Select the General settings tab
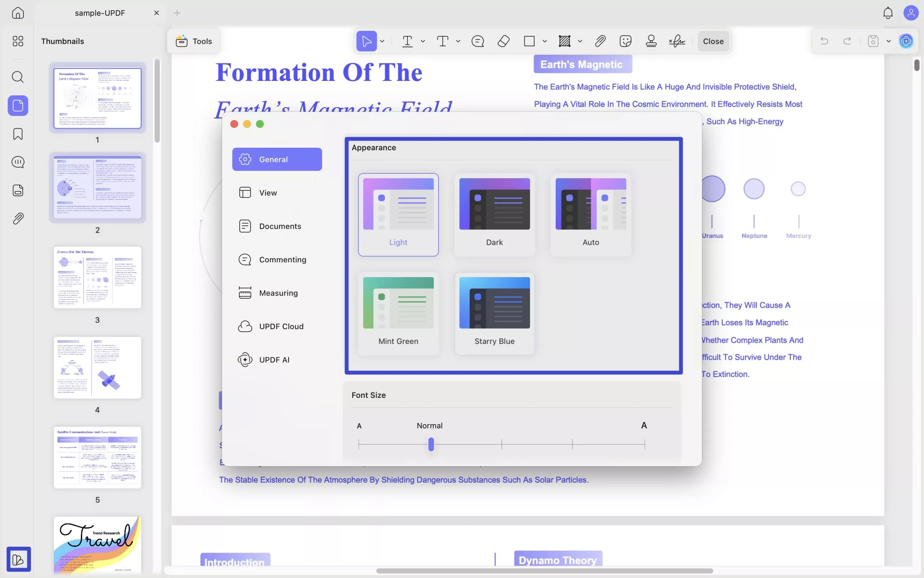Viewport: 924px width, 578px height. tap(277, 159)
